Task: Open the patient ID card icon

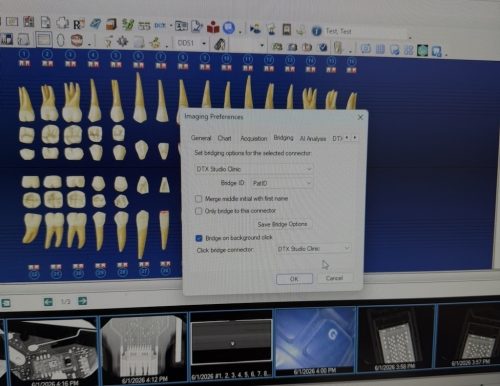Action: point(181,26)
